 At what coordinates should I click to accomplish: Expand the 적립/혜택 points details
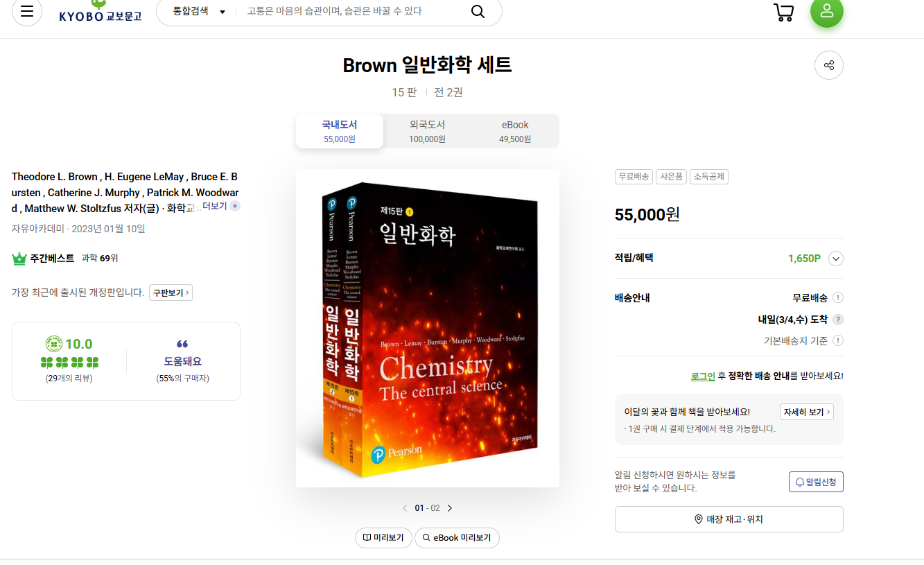point(836,259)
